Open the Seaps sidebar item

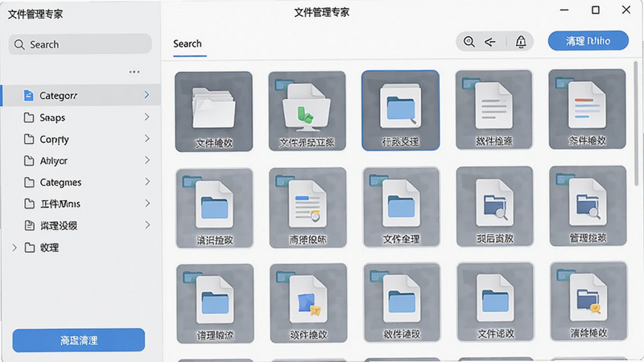tap(81, 117)
